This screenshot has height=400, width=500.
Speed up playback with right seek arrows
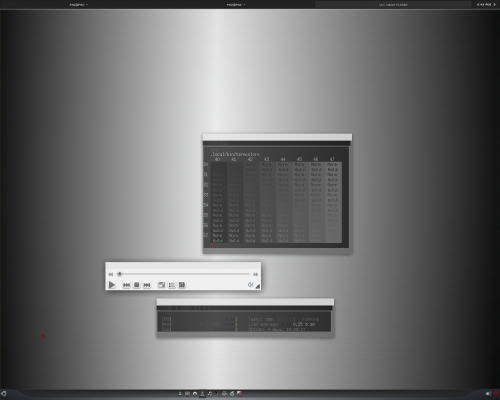tap(255, 274)
